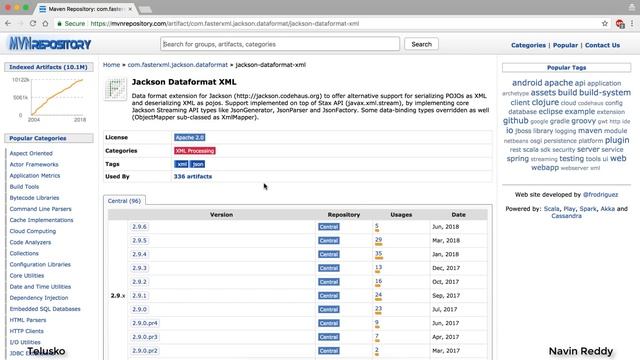Open Command Line Parsers category

click(x=40, y=209)
